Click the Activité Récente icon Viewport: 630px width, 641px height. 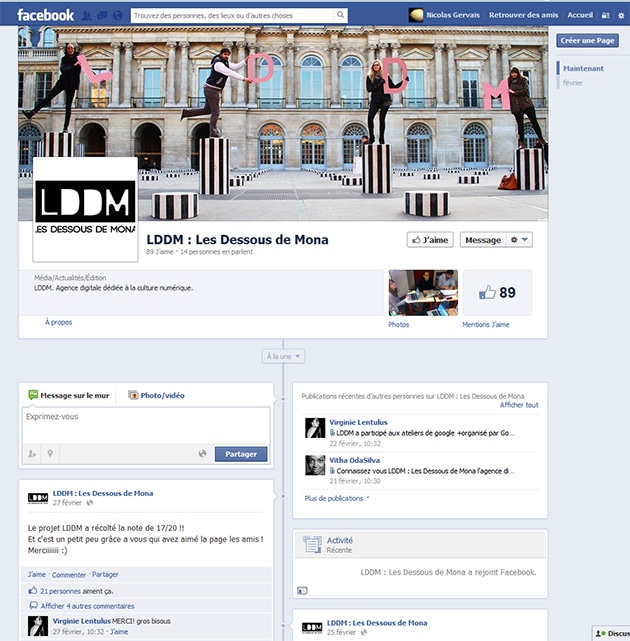click(x=312, y=545)
